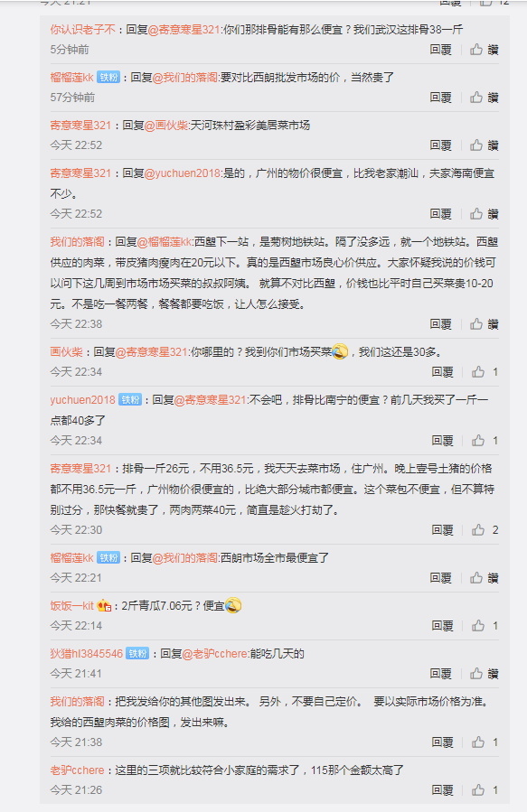Viewport: 527px width, 812px height.
Task: Reply to 老驴cchere's comment at 21:26
Action: 443,790
